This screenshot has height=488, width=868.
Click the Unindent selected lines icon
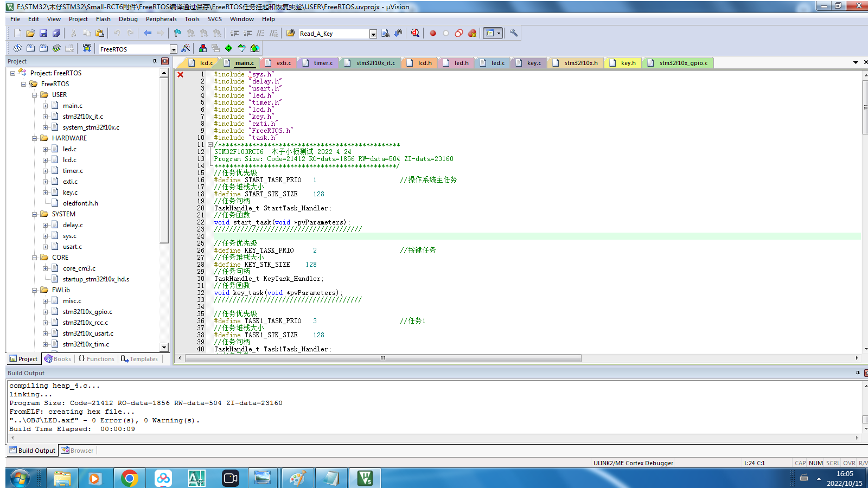247,33
